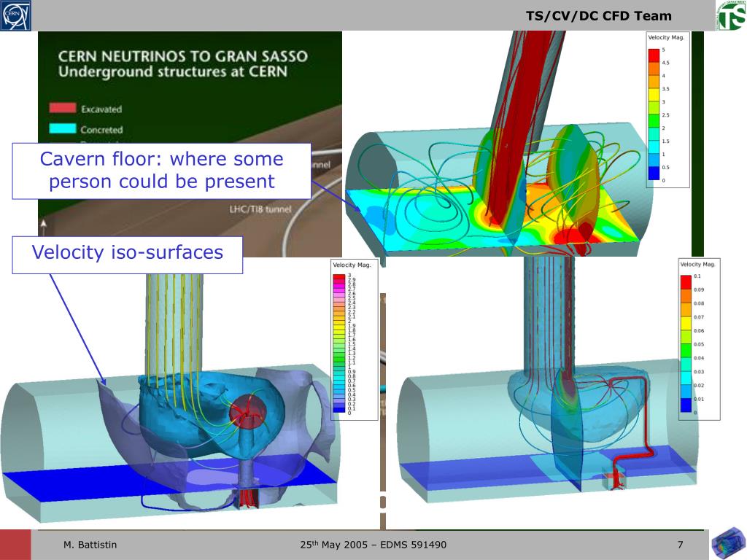Click the iso-surface cavern simulation image

169,397
